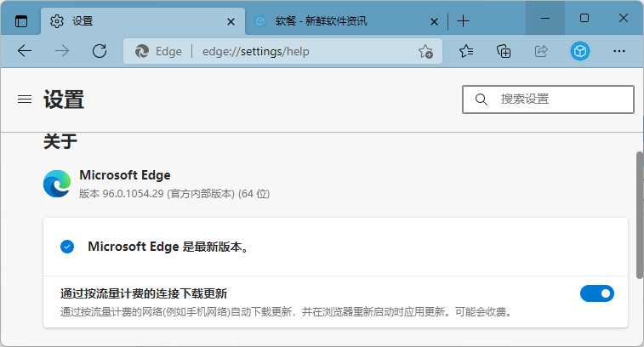
Task: Click the tab actions icon in title bar
Action: [21, 20]
